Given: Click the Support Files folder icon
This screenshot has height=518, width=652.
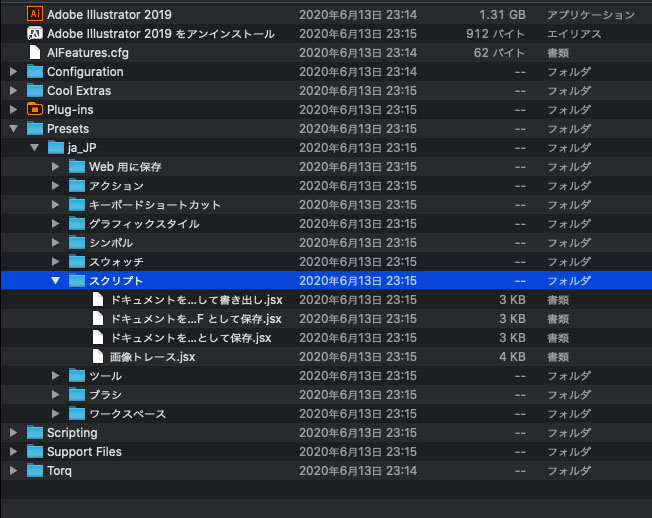Looking at the screenshot, I should tap(35, 451).
